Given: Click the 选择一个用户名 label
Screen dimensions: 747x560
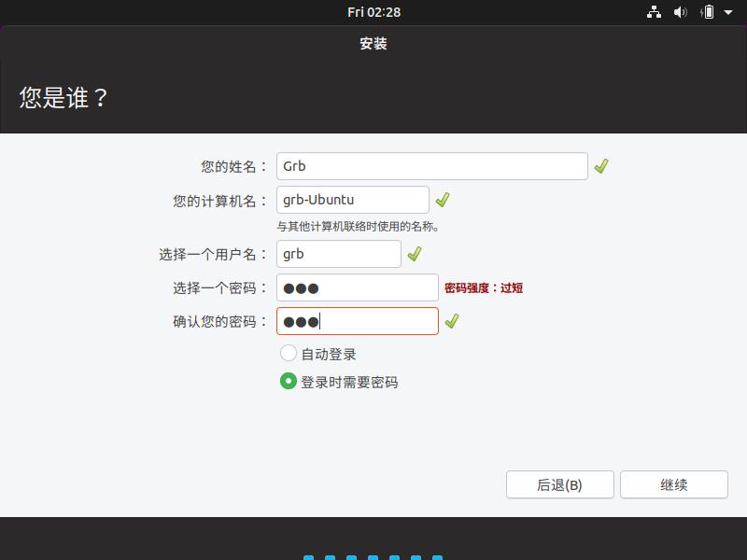Looking at the screenshot, I should (x=213, y=254).
